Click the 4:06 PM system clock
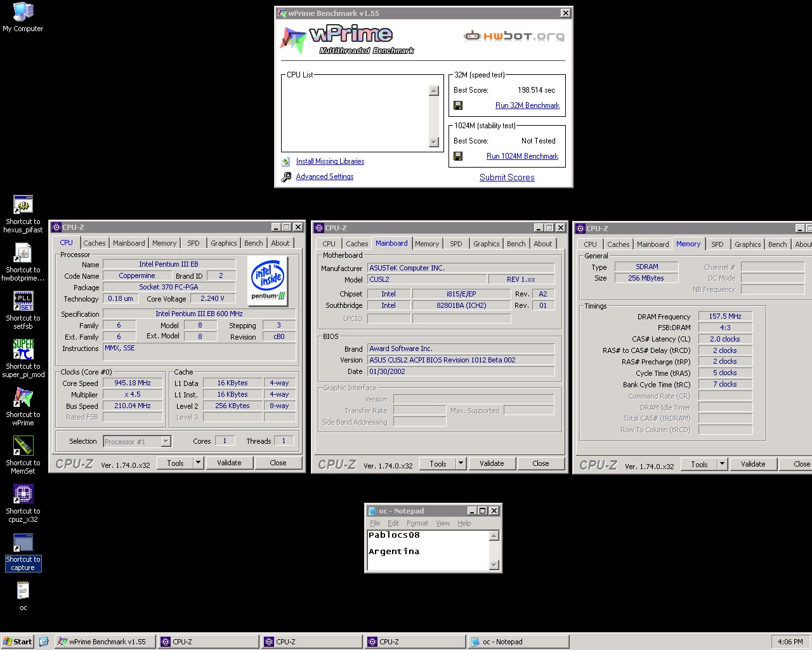 pyautogui.click(x=790, y=642)
